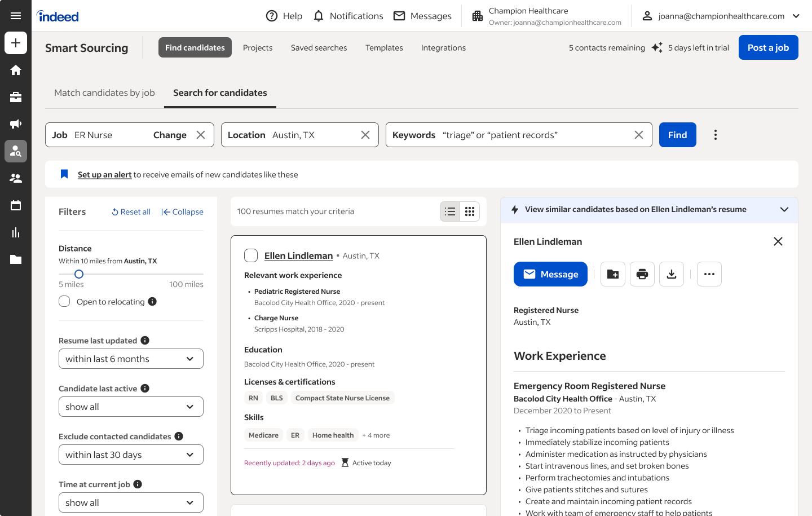Screen dimensions: 812x516
Task: Click the Find search button
Action: pos(678,135)
